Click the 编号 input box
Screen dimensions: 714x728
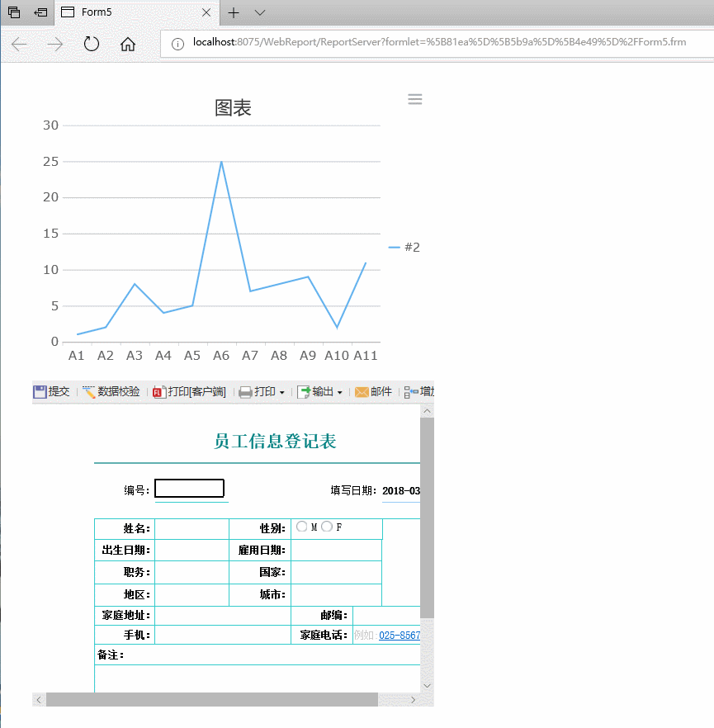coord(189,489)
